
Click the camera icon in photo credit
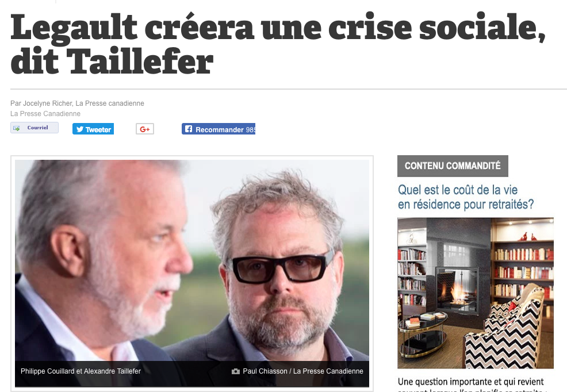235,371
